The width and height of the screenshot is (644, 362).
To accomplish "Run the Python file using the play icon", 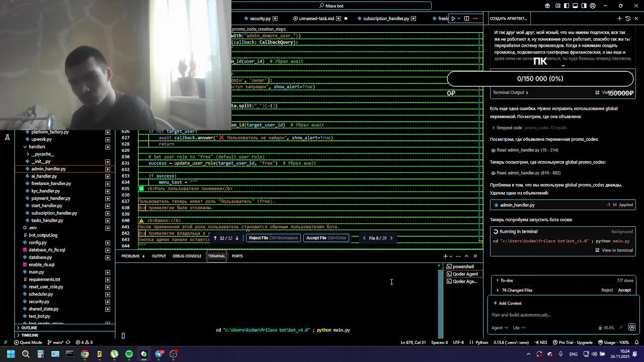I will [x=453, y=19].
